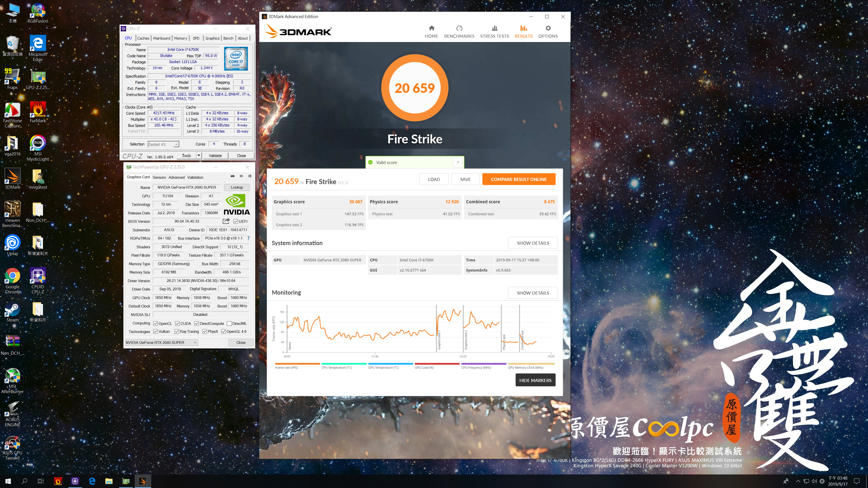This screenshot has width=868, height=488.
Task: Open the Heaven Benchmark desktop shortcut
Action: tap(12, 214)
